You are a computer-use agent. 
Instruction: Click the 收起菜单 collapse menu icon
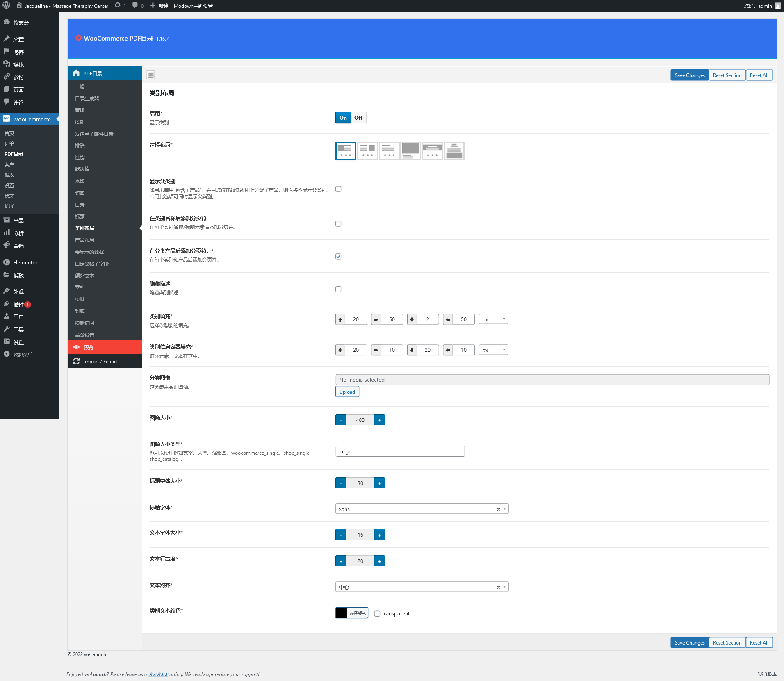pos(7,354)
